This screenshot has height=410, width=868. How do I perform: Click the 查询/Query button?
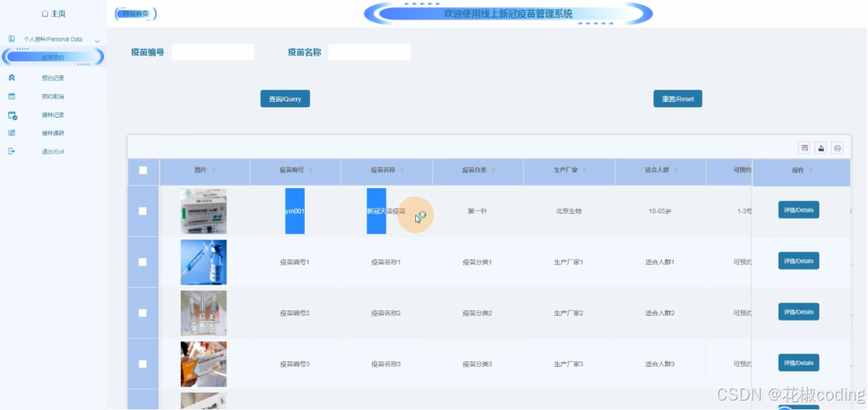pos(285,99)
